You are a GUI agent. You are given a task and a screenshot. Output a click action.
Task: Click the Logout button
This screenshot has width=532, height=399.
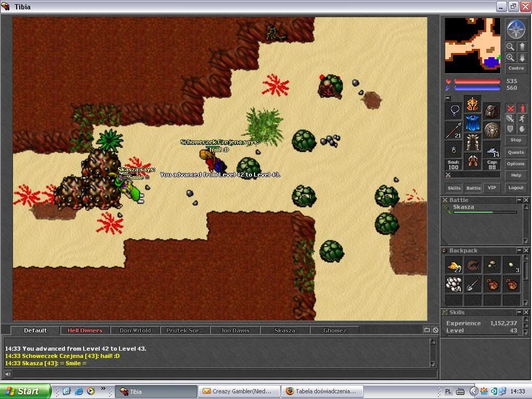[516, 188]
